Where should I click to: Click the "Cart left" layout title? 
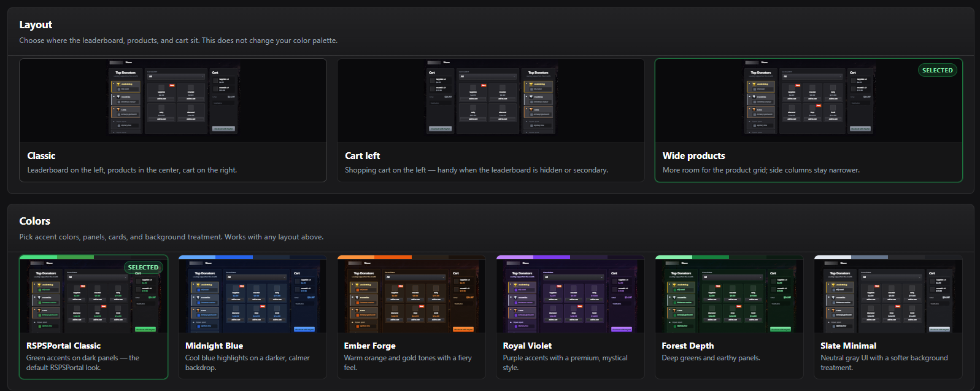[362, 156]
